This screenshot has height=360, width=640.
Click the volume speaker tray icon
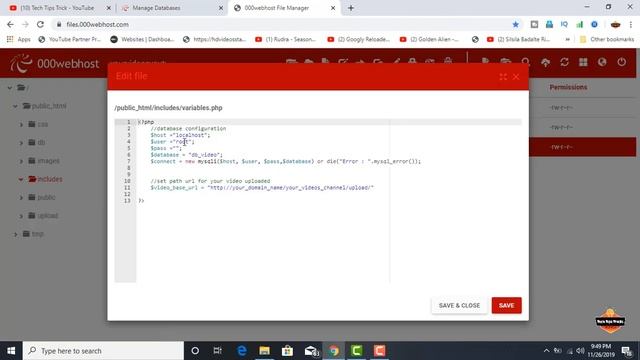tap(580, 351)
